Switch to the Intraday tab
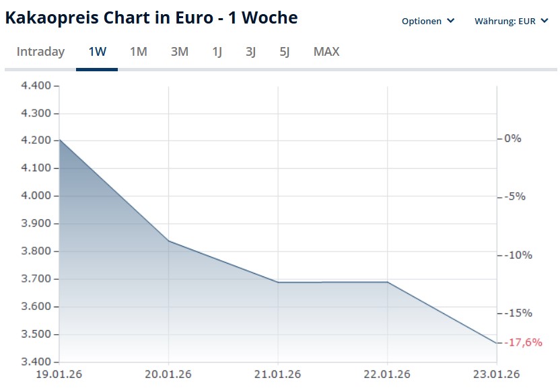Image resolution: width=560 pixels, height=392 pixels. click(x=40, y=52)
